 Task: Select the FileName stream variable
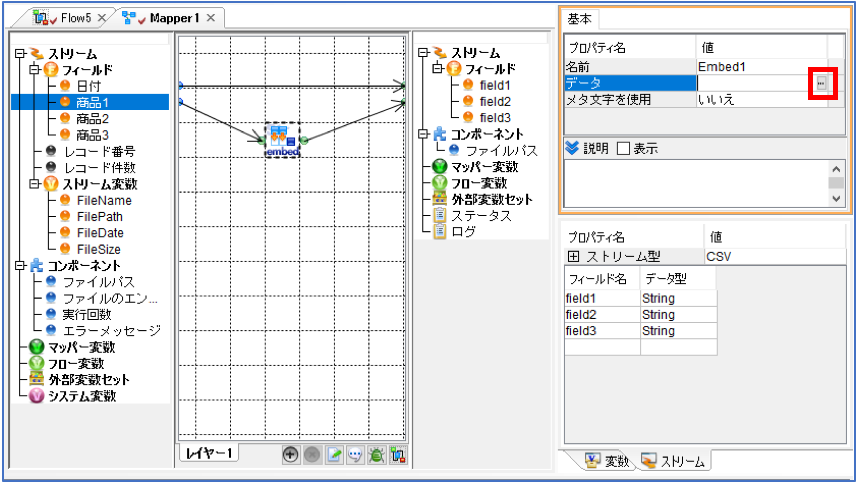[x=104, y=200]
